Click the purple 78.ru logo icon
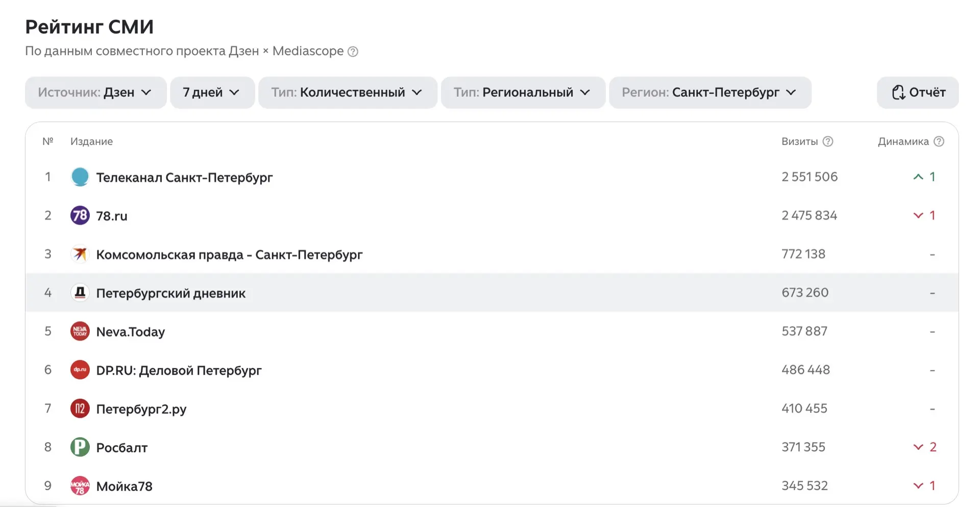980x507 pixels. (x=80, y=215)
